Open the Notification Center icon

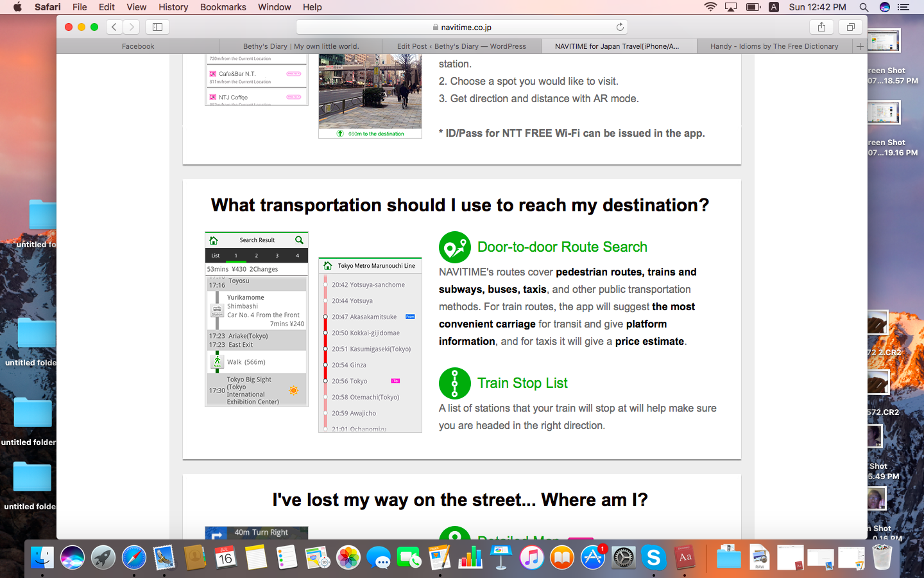coord(904,7)
